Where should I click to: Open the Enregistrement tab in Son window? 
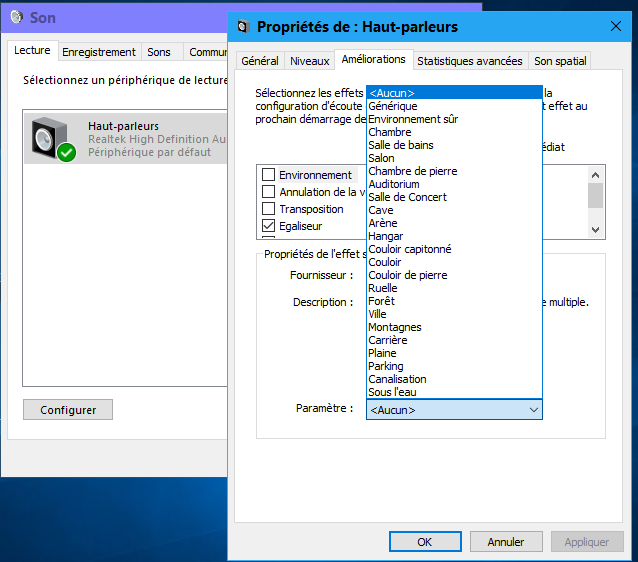coord(99,52)
